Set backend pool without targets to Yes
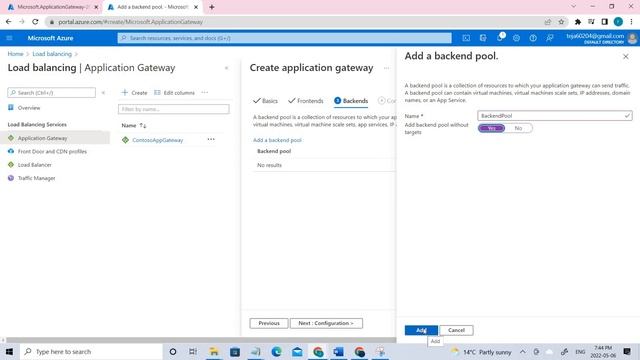640x360 pixels. (x=491, y=128)
